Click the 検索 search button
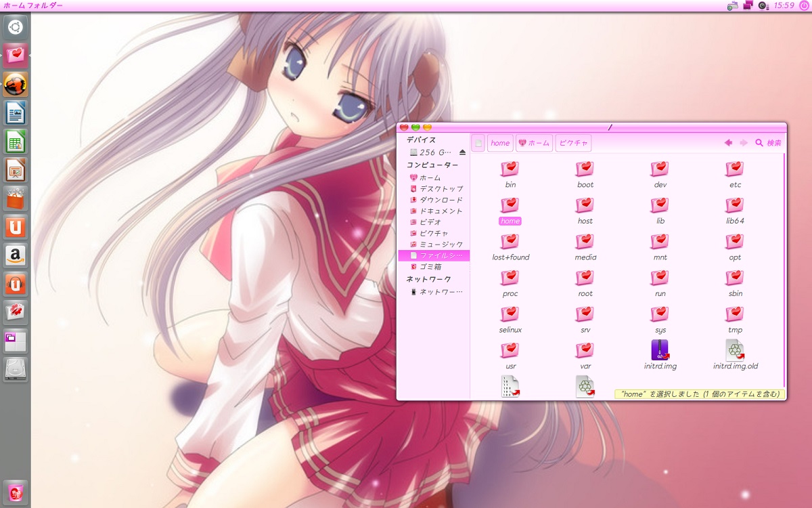812x508 pixels. tap(769, 143)
